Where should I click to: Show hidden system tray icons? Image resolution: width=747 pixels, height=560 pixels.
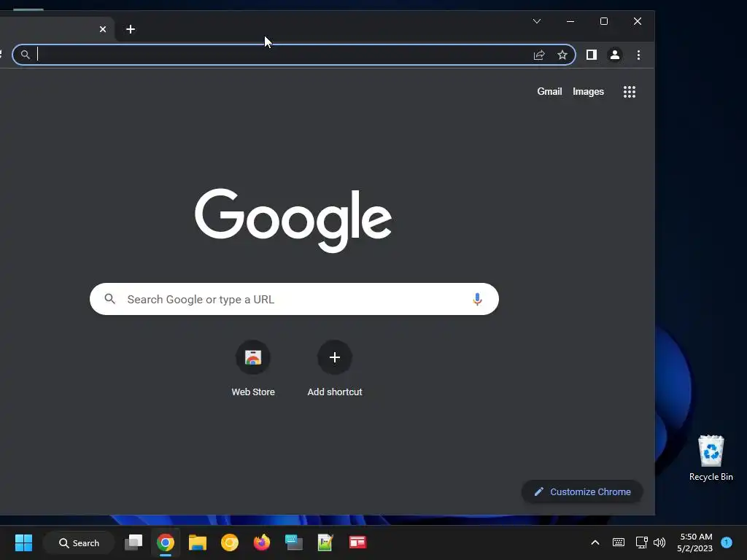(x=595, y=542)
